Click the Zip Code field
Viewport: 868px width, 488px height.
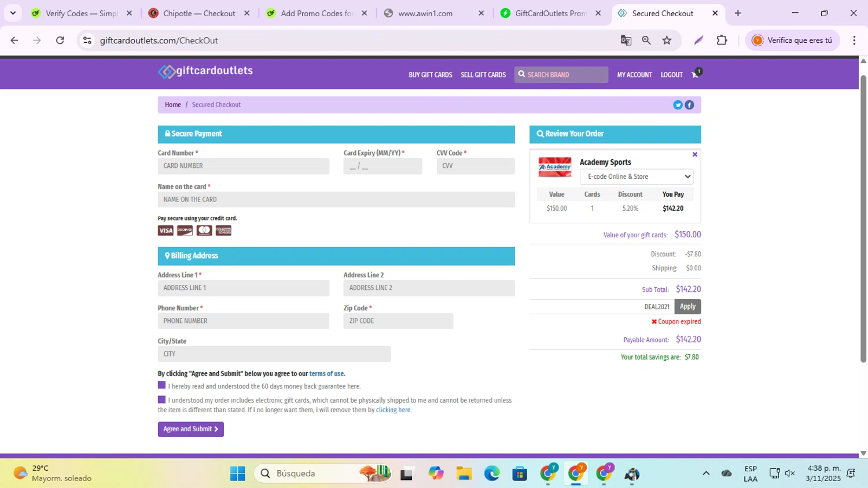tap(398, 321)
